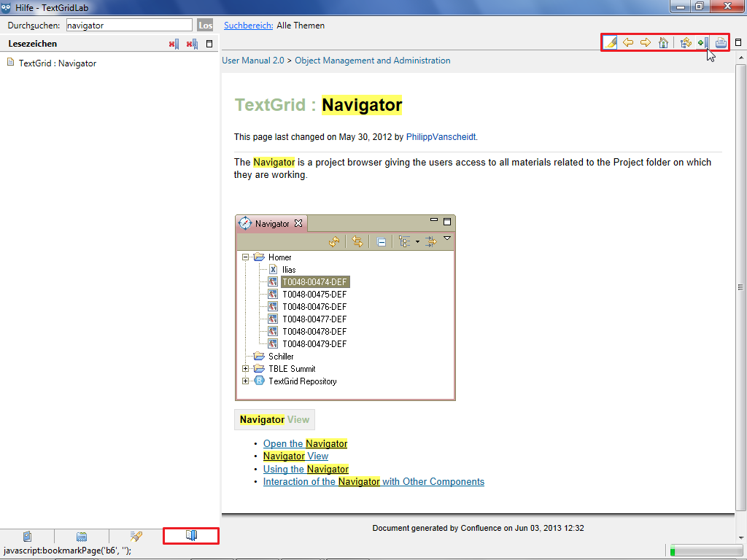The height and width of the screenshot is (560, 747).
Task: Go forward using the right arrow icon
Action: [646, 43]
